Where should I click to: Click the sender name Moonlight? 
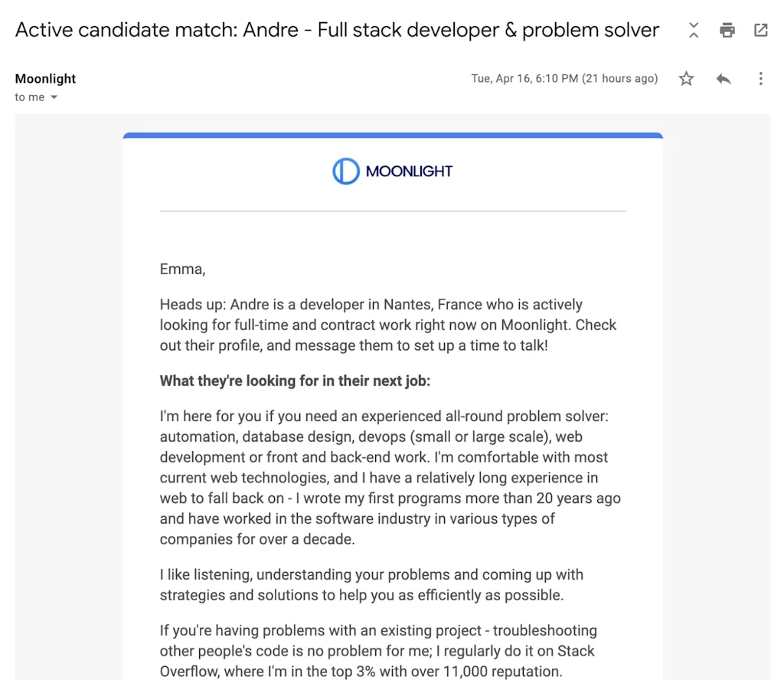(x=46, y=78)
